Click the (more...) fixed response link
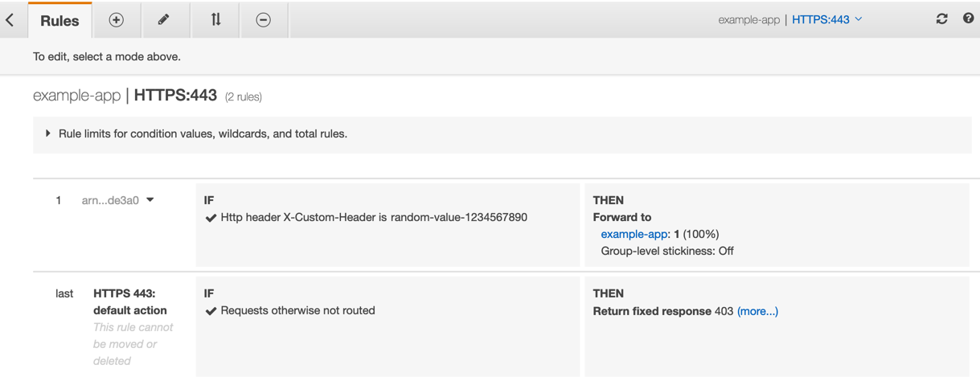 pyautogui.click(x=757, y=311)
